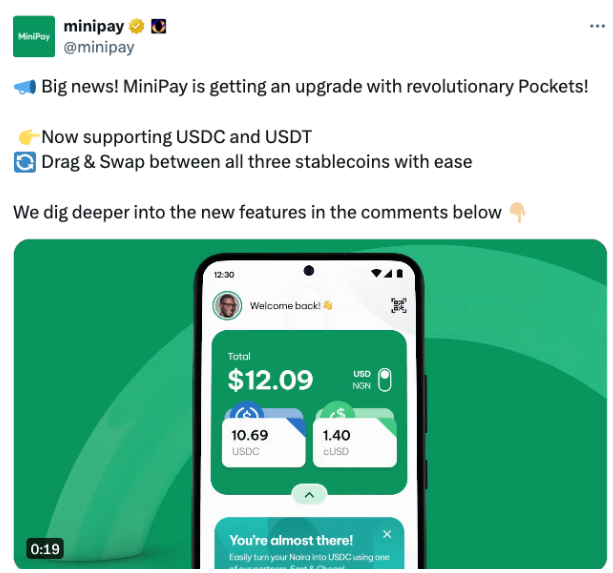The height and width of the screenshot is (573, 613).
Task: Select the 10.69 USDC pocket card
Action: coord(263,442)
